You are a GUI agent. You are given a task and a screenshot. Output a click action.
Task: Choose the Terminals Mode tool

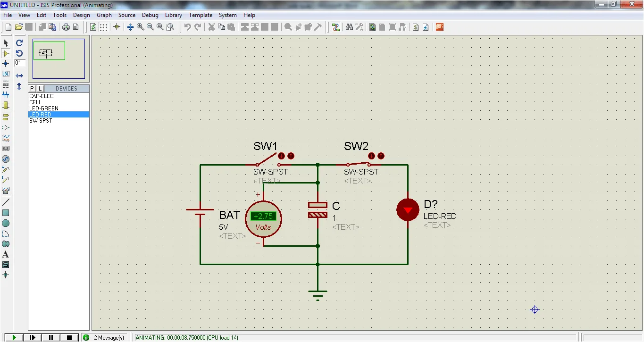[x=6, y=117]
